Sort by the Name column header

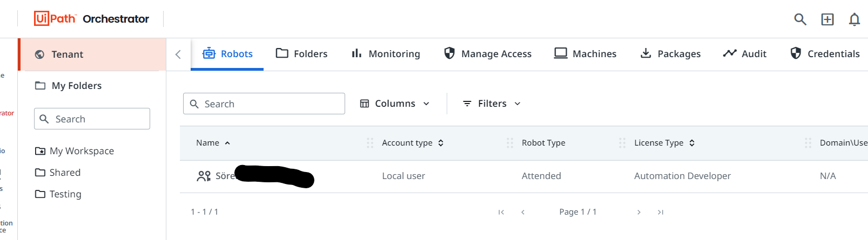(x=213, y=143)
